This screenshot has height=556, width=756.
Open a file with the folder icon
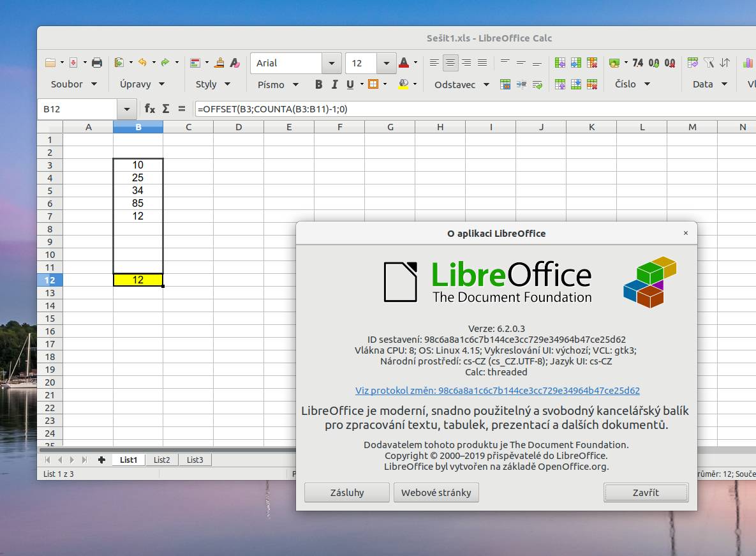point(50,63)
